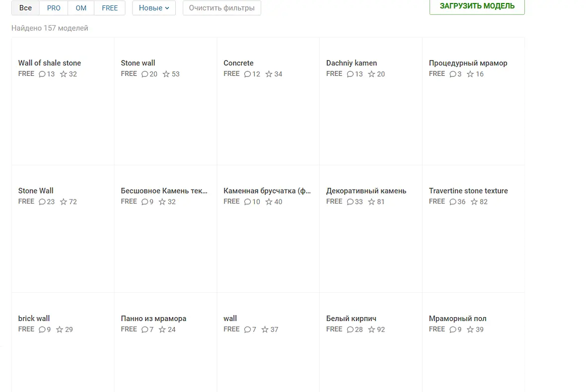Screen dimensions: 586x392
Task: Click the star icon under Travertine stone texture
Action: click(x=474, y=201)
